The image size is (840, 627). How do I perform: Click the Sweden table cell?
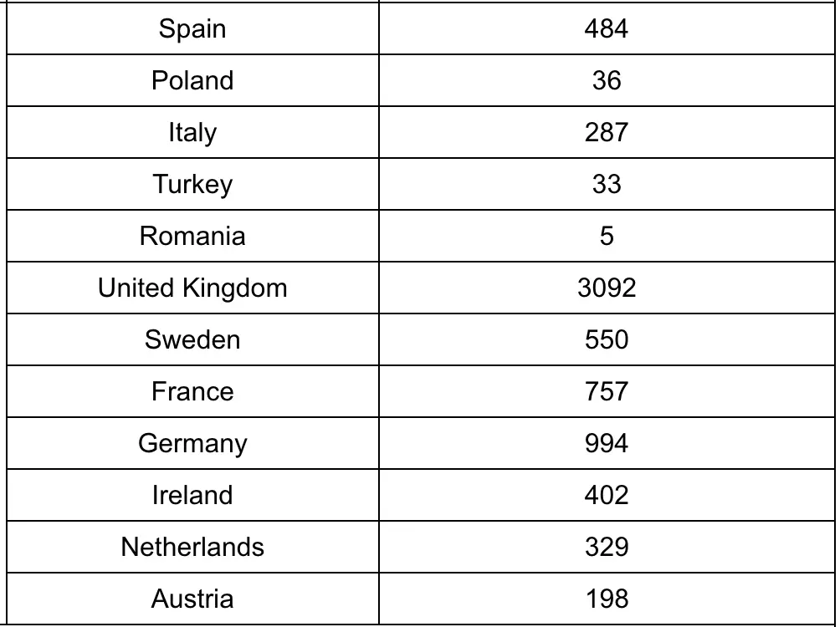point(192,340)
